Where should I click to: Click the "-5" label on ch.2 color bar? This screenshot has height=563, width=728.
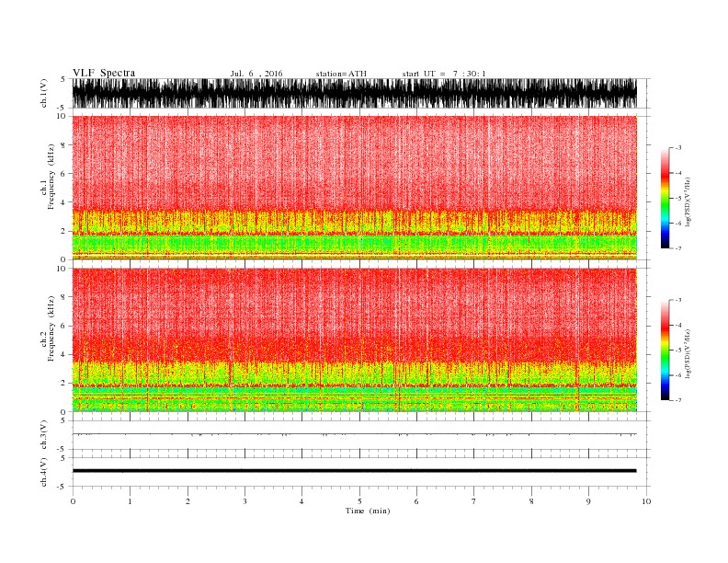click(x=678, y=350)
